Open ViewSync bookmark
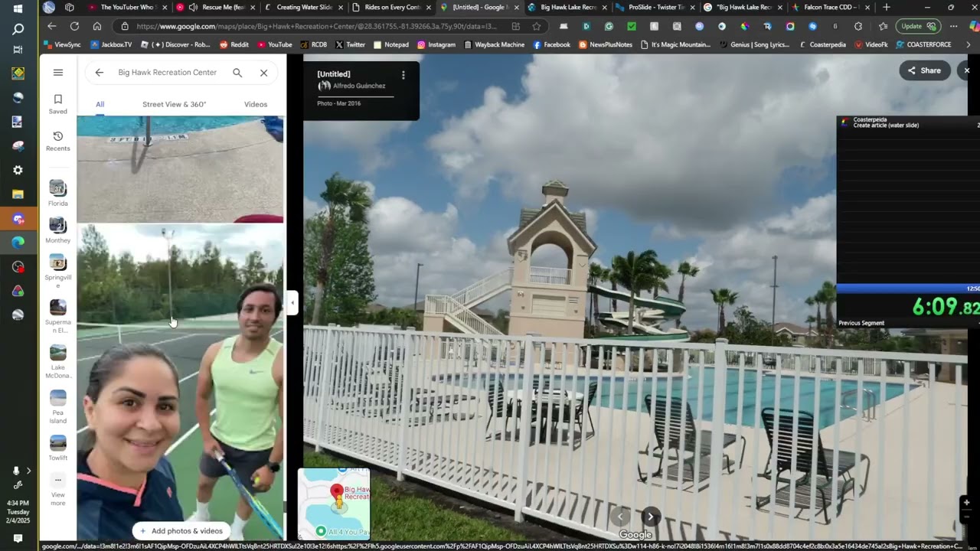 tap(62, 45)
